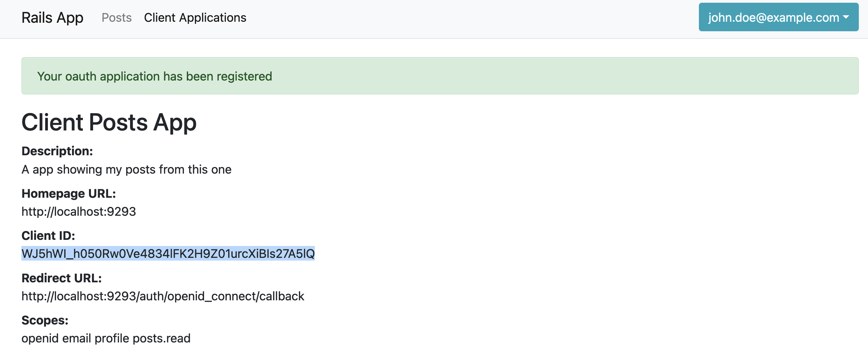Click the highlighted Client ID string

(168, 254)
